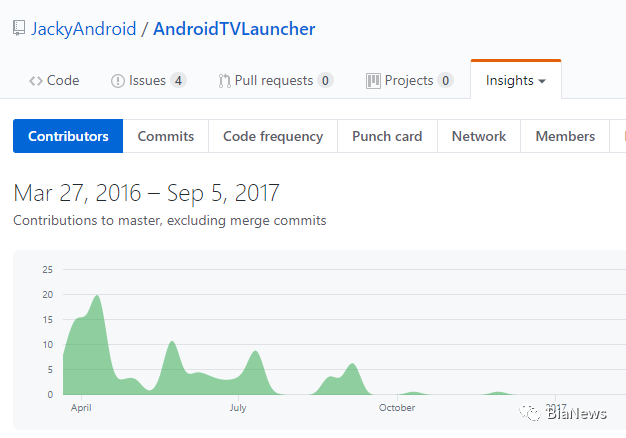Click the Projects board icon
Viewport: 626px width, 438px height.
pyautogui.click(x=373, y=81)
